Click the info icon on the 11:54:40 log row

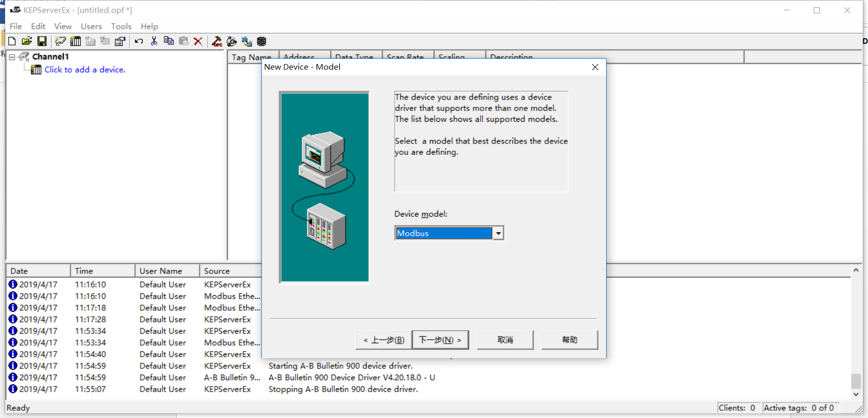pos(13,354)
